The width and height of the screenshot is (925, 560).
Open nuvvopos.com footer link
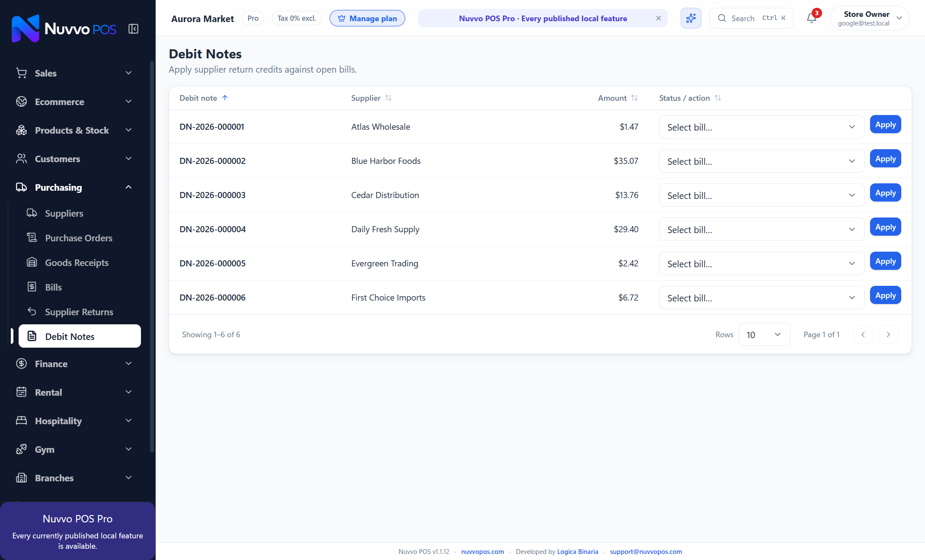[483, 551]
